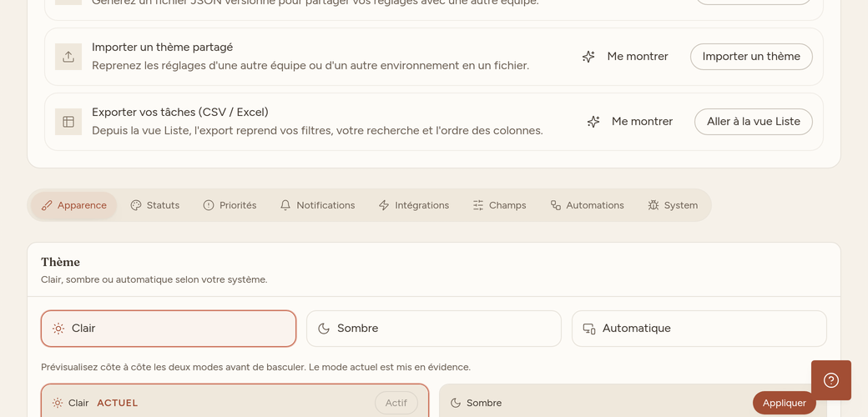Apply the Sombre theme with Appliquer

(785, 403)
